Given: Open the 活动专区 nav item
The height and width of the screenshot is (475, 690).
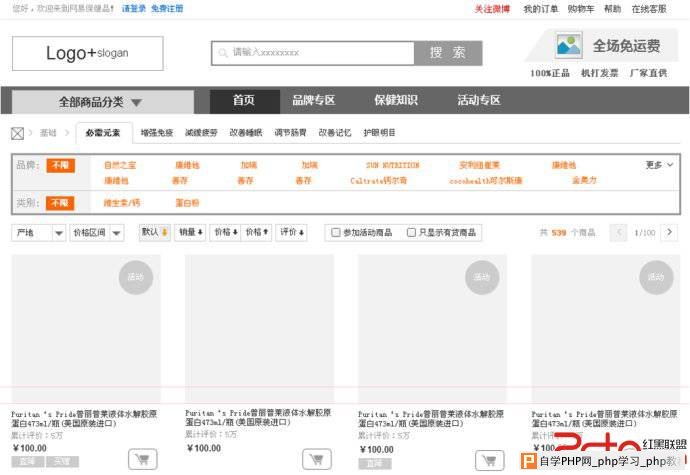Looking at the screenshot, I should pyautogui.click(x=479, y=100).
